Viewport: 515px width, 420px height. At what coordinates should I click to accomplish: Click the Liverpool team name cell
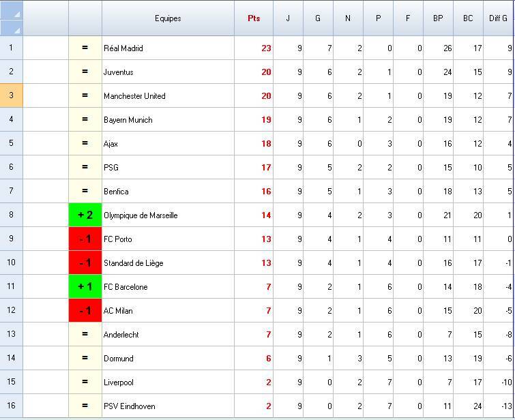168,382
